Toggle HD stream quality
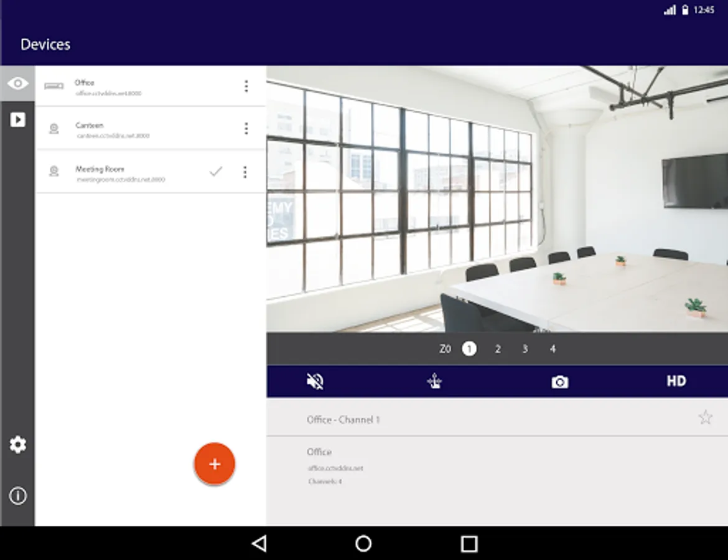Screen dimensions: 728x560 [676, 381]
